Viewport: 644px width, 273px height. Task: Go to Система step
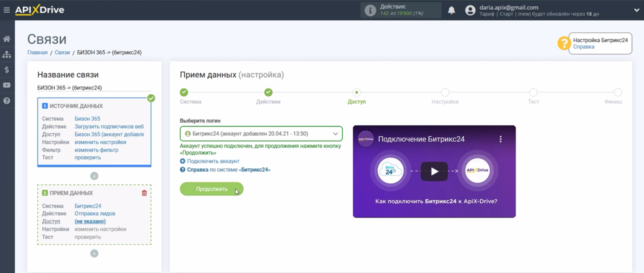[x=184, y=92]
